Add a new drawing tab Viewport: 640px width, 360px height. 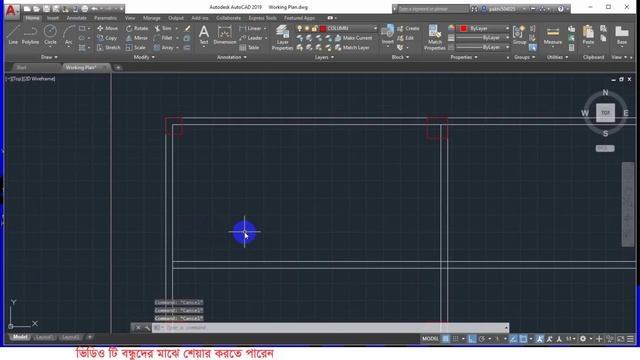(118, 67)
